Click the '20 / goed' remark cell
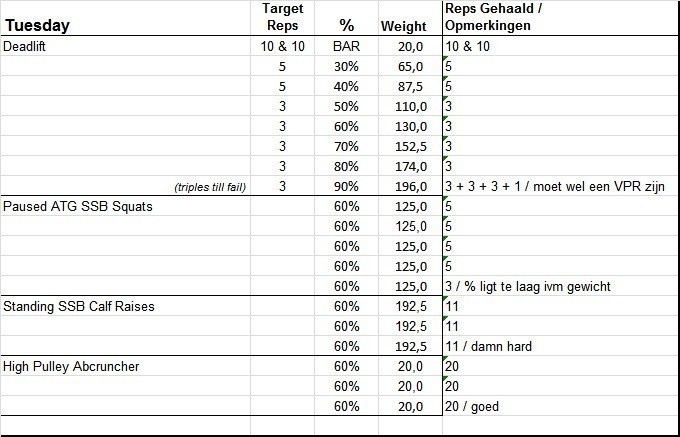Screen dimensions: 680x437 (x=471, y=407)
